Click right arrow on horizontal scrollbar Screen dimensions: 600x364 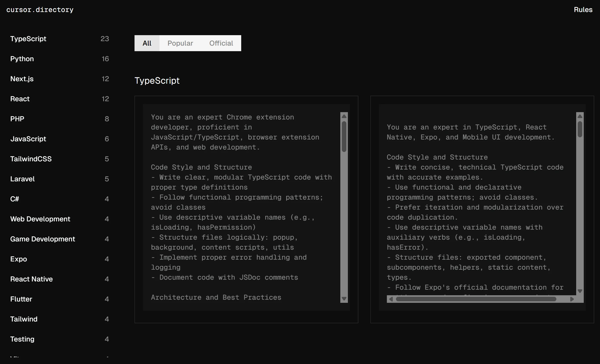(x=572, y=299)
